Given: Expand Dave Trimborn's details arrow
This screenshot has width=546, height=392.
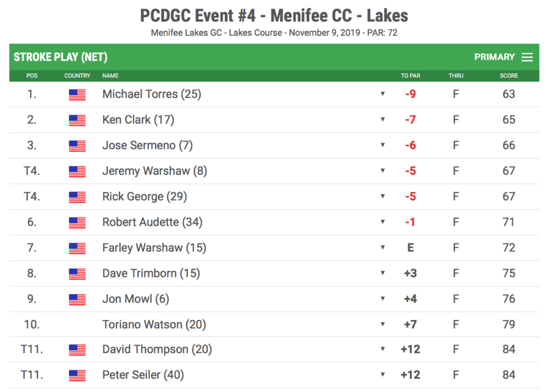Looking at the screenshot, I should [x=383, y=273].
